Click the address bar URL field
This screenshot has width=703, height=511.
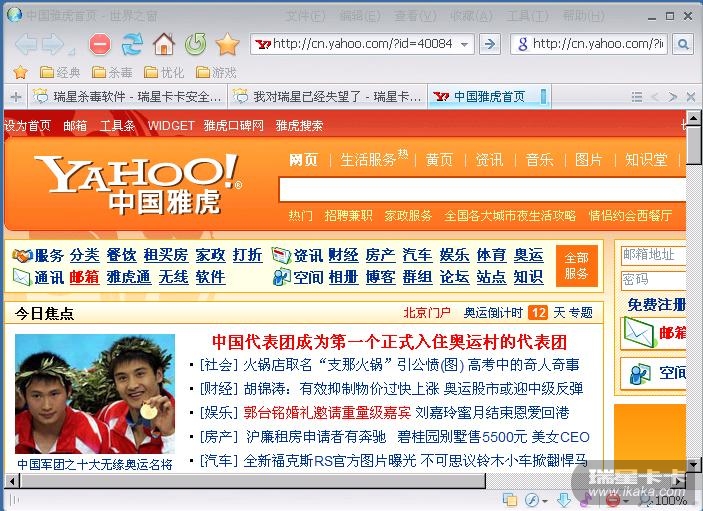coord(362,44)
